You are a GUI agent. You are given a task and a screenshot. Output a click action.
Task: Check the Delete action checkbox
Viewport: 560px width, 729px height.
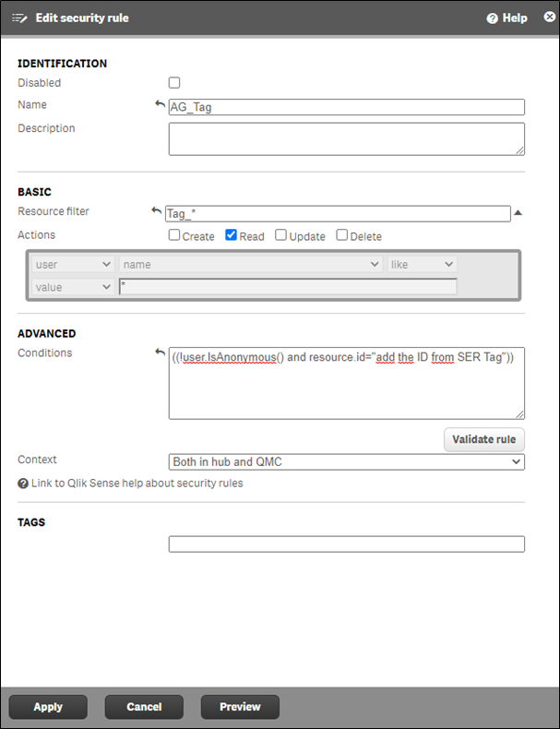coord(342,235)
